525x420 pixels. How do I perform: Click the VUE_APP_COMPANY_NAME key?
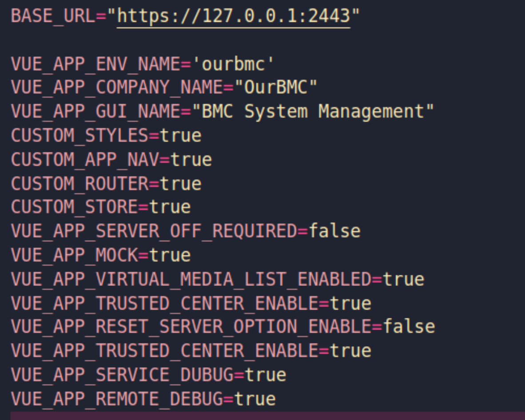[x=117, y=88]
